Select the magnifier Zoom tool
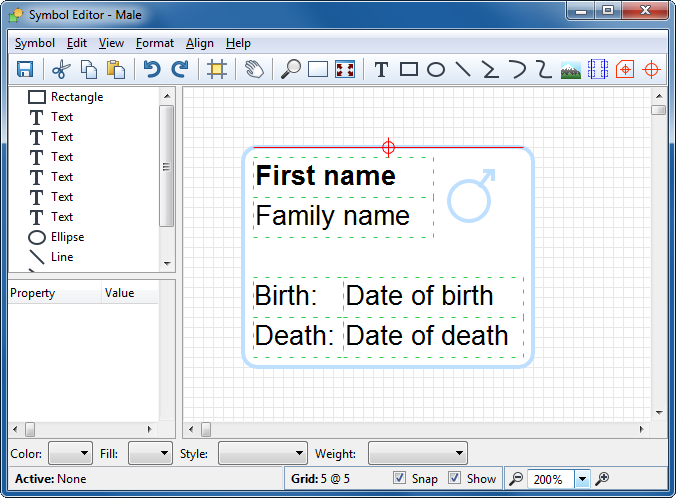Image resolution: width=676 pixels, height=498 pixels. pos(291,69)
